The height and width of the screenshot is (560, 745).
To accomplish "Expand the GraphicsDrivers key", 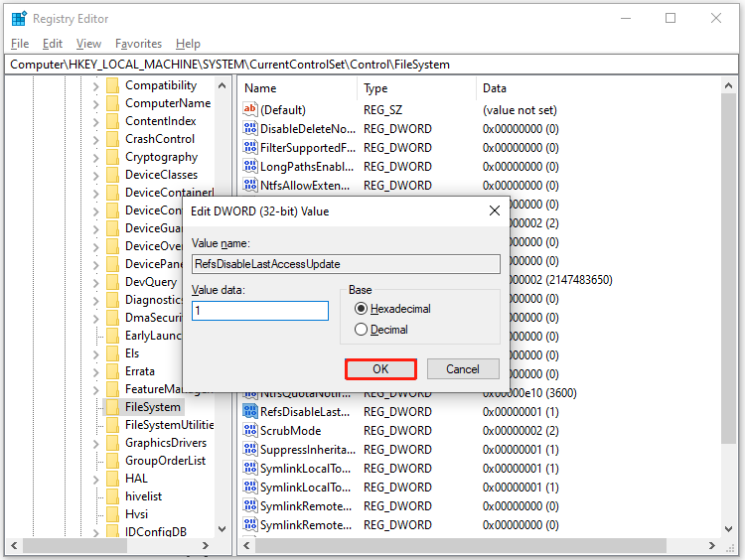I will coord(96,444).
